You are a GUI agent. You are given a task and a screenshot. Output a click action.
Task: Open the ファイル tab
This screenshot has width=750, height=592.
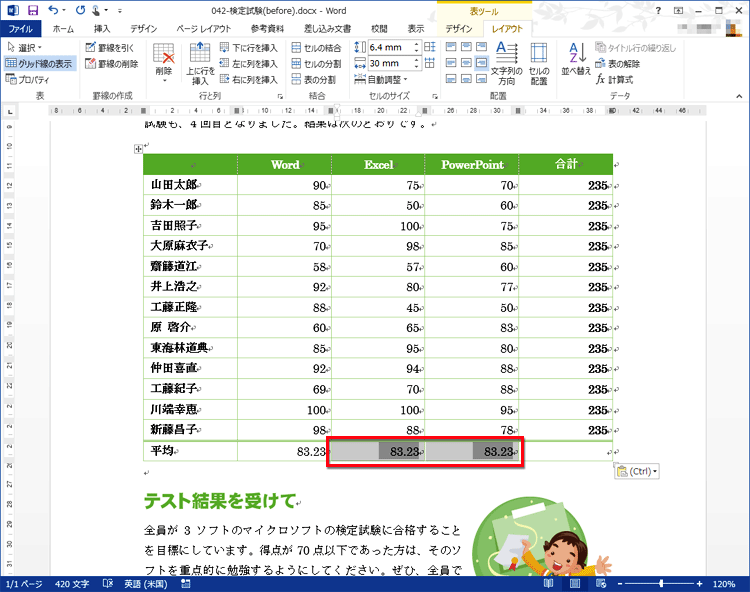[x=21, y=29]
